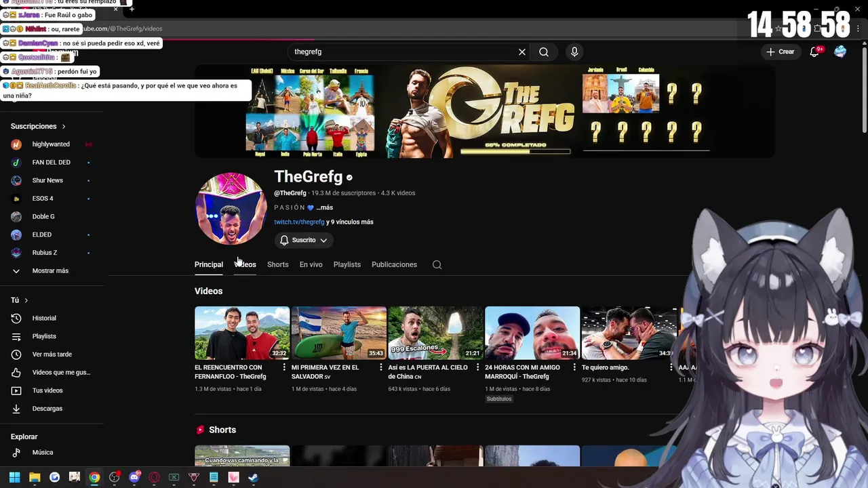868x488 pixels.
Task: Click the Crear button
Action: pos(780,52)
